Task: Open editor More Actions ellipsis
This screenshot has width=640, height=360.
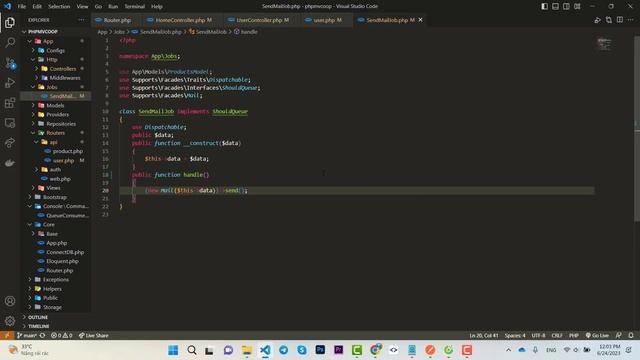Action: pyautogui.click(x=631, y=20)
